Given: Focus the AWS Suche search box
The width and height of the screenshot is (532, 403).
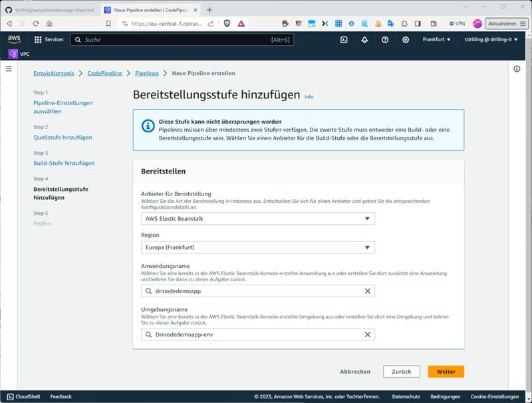Looking at the screenshot, I should point(182,40).
